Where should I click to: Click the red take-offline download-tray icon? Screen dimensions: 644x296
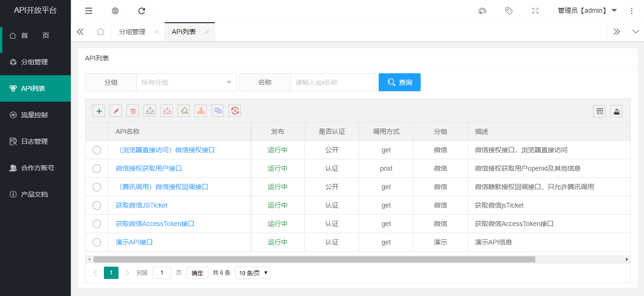(167, 111)
